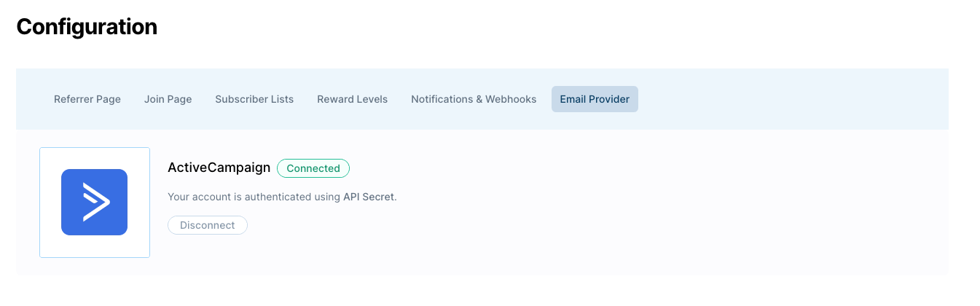Click the blue ActiveCampaign logo icon
980x306 pixels.
pos(95,202)
